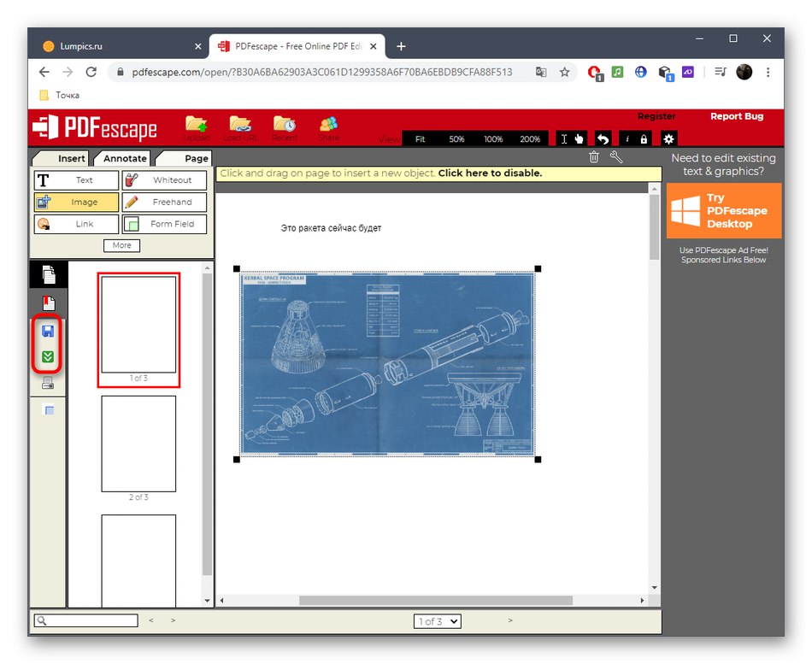Click the Register link
Screen dimensions: 812x664
click(657, 116)
